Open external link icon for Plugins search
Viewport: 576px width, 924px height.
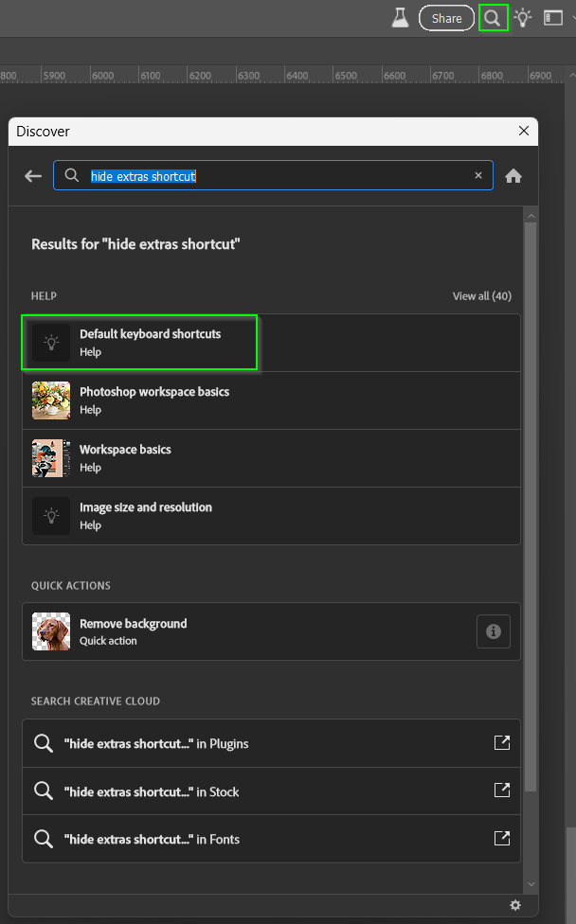(502, 742)
